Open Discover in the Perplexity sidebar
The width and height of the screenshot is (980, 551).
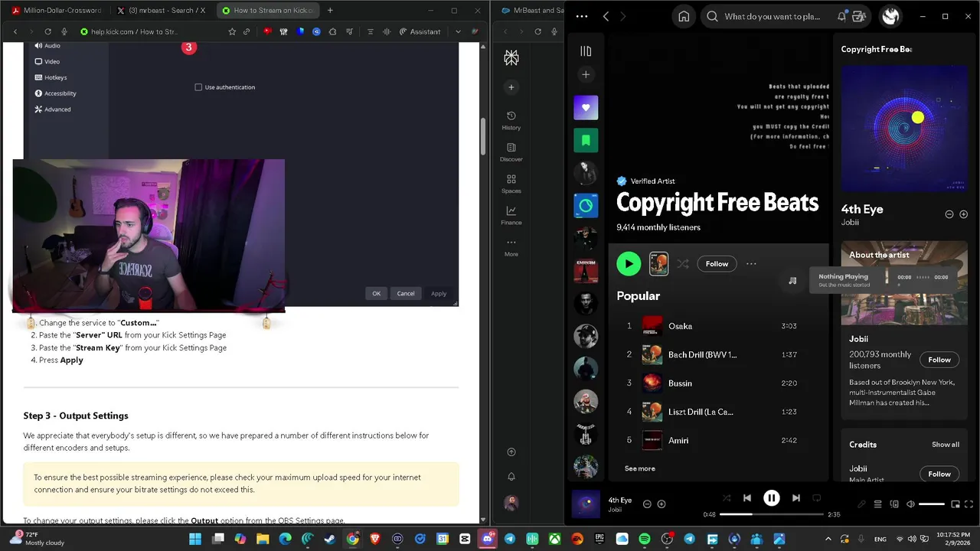511,152
